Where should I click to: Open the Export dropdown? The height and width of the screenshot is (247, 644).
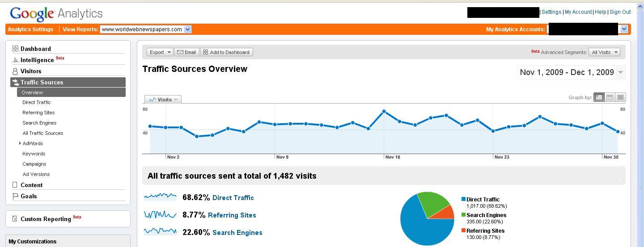pyautogui.click(x=160, y=52)
